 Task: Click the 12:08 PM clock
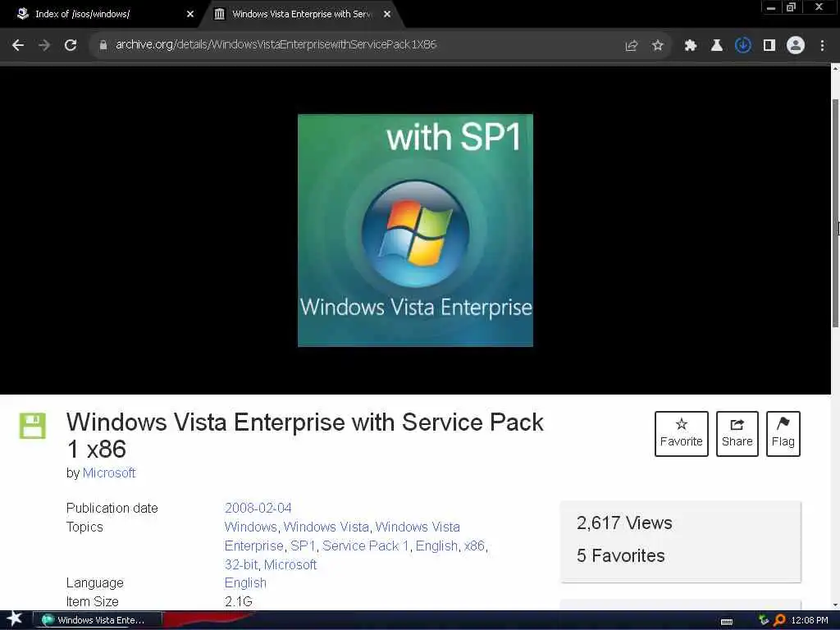point(810,620)
